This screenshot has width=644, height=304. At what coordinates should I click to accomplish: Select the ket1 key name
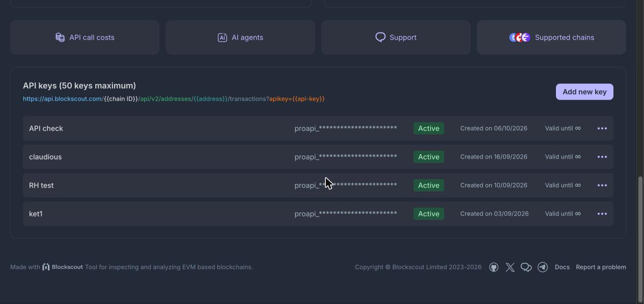click(x=36, y=214)
